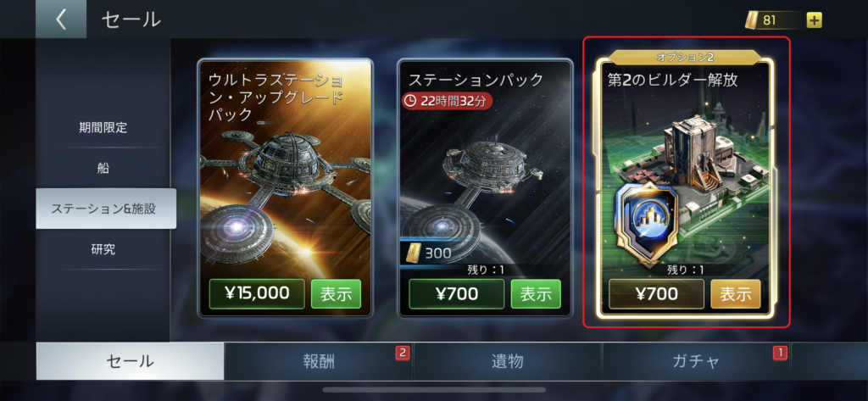Image resolution: width=868 pixels, height=401 pixels.
Task: Go back using the top-left arrow
Action: coord(61,19)
